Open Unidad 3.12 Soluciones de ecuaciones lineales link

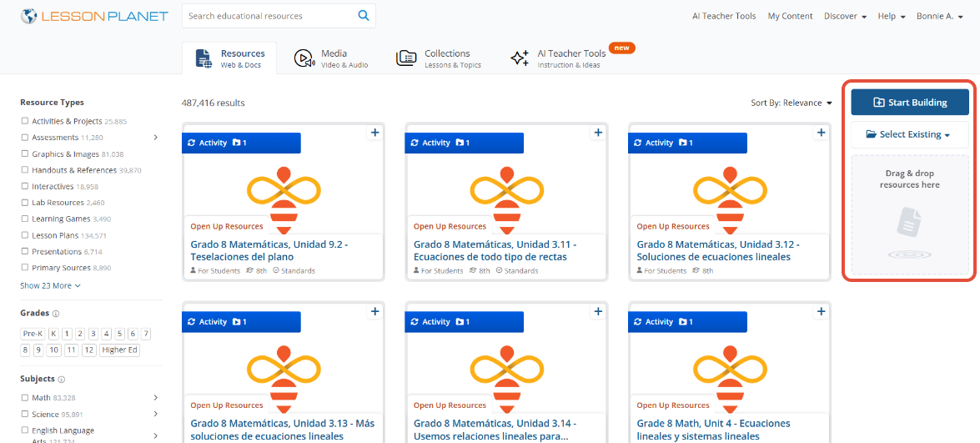pos(718,250)
